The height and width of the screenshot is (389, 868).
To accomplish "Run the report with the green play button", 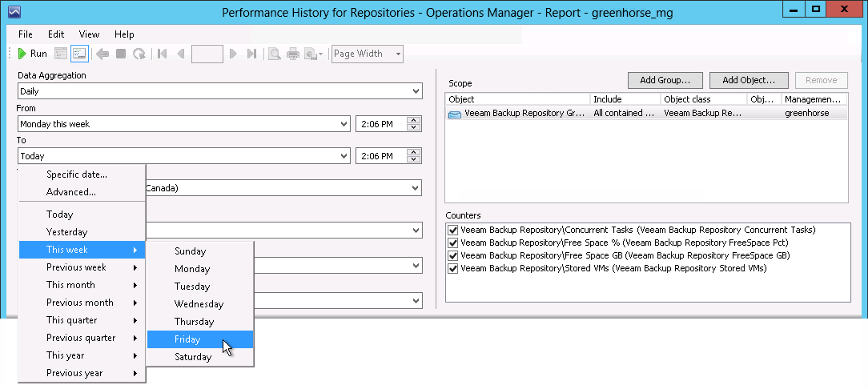I will 32,54.
